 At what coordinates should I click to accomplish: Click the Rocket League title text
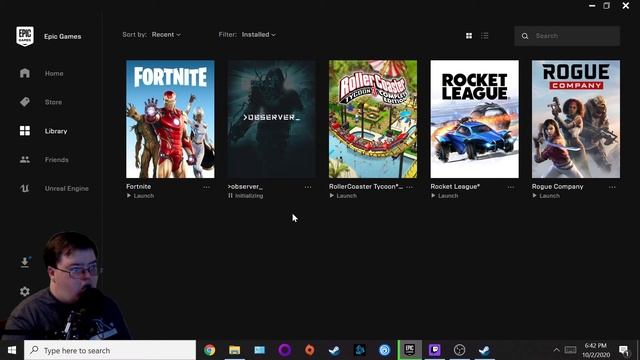pyautogui.click(x=455, y=187)
